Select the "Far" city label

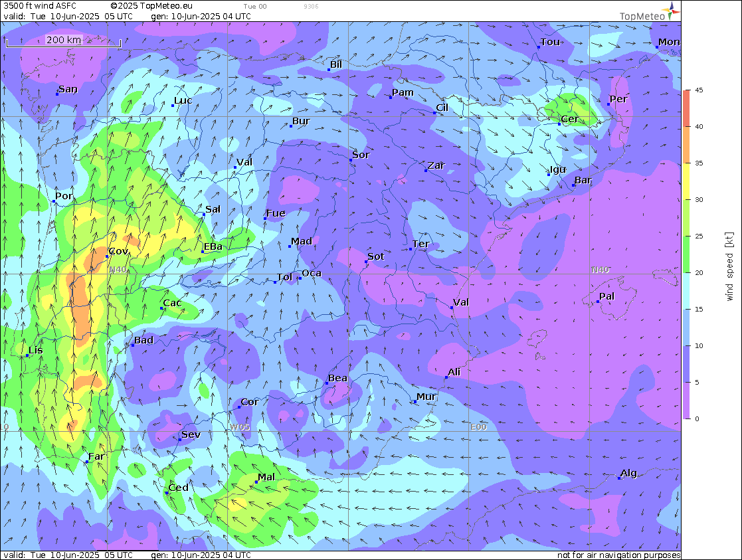pos(96,456)
